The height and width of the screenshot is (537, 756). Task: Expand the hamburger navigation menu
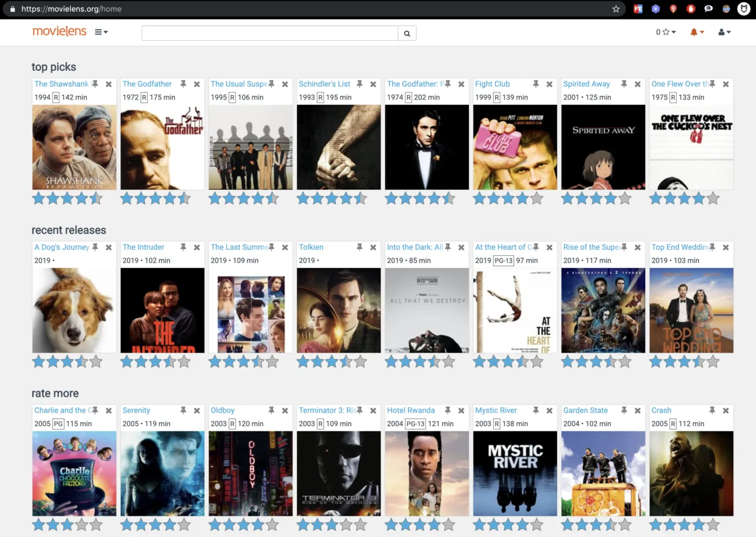[101, 32]
